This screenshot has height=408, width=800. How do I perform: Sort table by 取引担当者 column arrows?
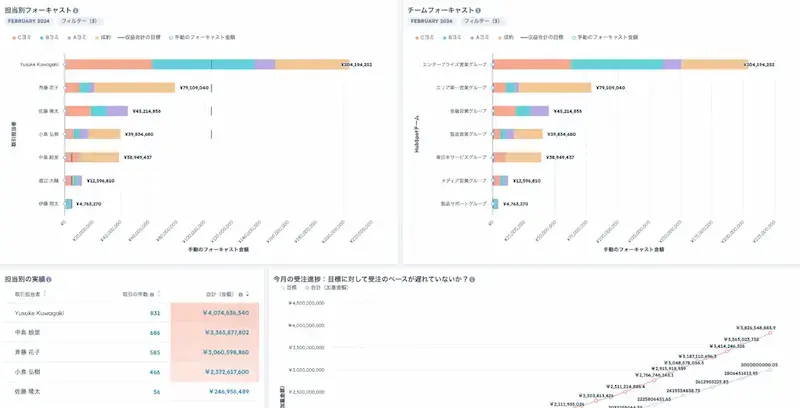pyautogui.click(x=45, y=294)
